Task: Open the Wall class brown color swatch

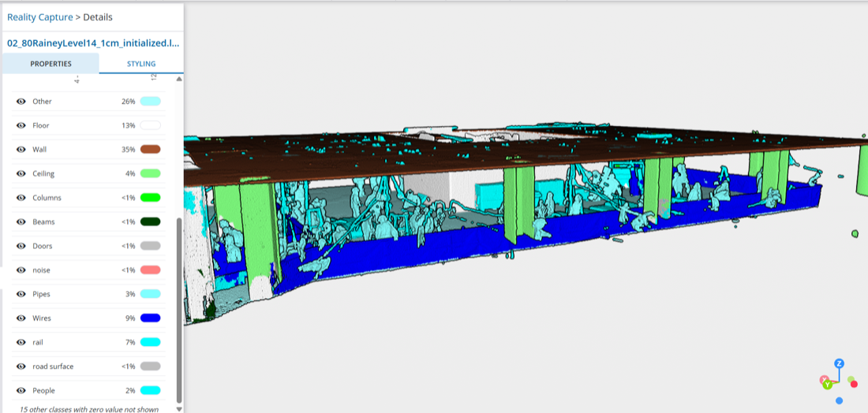Action: (x=151, y=149)
